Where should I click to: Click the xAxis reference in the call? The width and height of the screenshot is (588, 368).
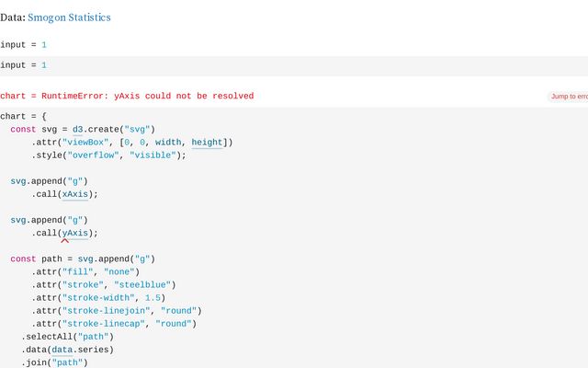pyautogui.click(x=76, y=194)
